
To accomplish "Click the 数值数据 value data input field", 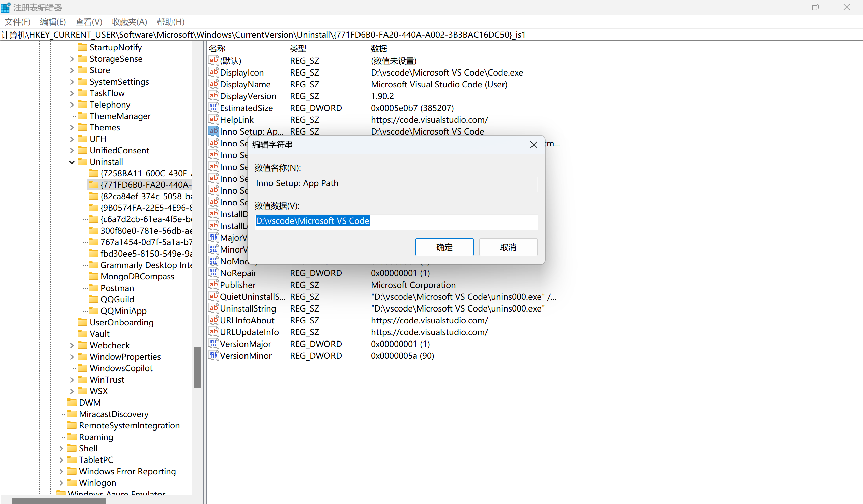I will [x=396, y=221].
